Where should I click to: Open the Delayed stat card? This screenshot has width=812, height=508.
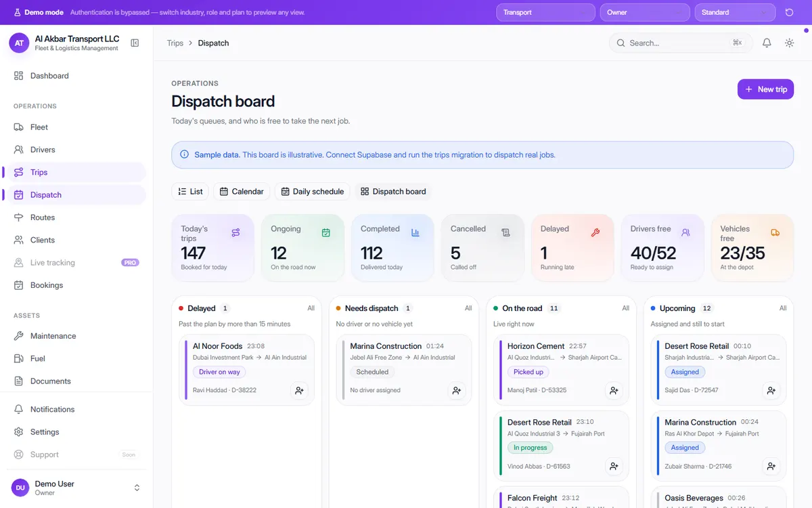pos(572,248)
